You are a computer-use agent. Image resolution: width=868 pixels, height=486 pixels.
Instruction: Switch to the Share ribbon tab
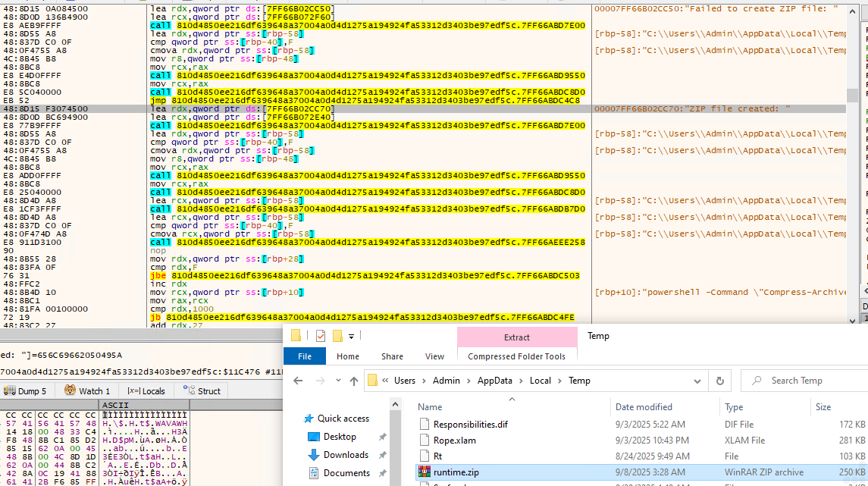(392, 356)
